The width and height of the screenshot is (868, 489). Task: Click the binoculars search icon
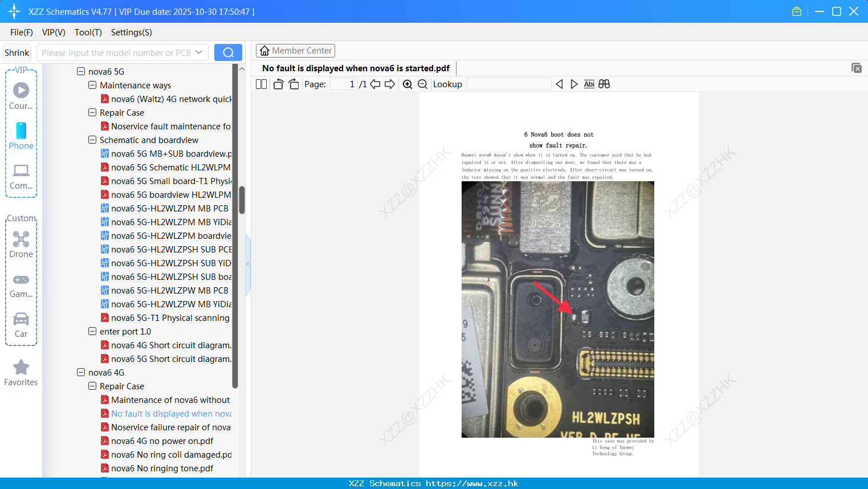click(x=604, y=84)
